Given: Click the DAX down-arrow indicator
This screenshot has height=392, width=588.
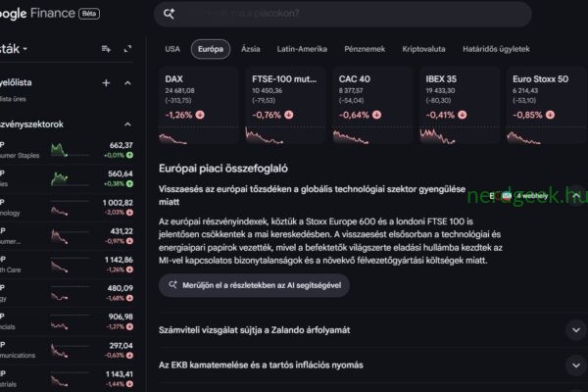Looking at the screenshot, I should (x=200, y=115).
